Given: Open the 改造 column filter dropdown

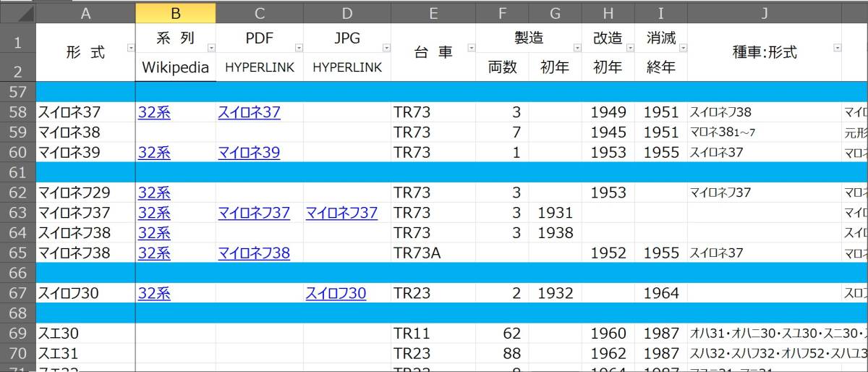Looking at the screenshot, I should 630,48.
